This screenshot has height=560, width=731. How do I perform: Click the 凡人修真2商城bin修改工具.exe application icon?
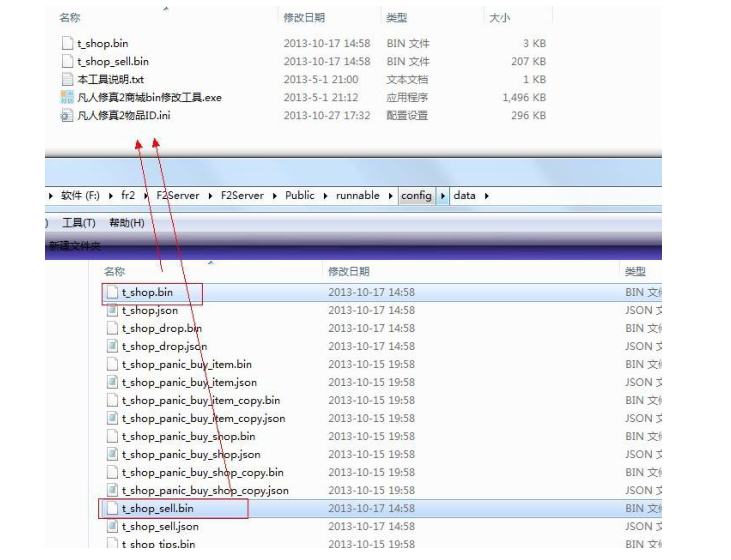tap(67, 97)
